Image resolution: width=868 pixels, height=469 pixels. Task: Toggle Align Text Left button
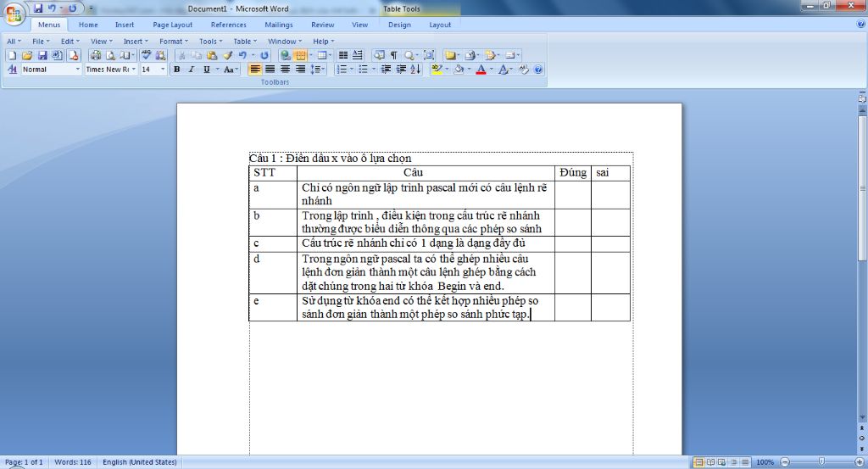(254, 70)
